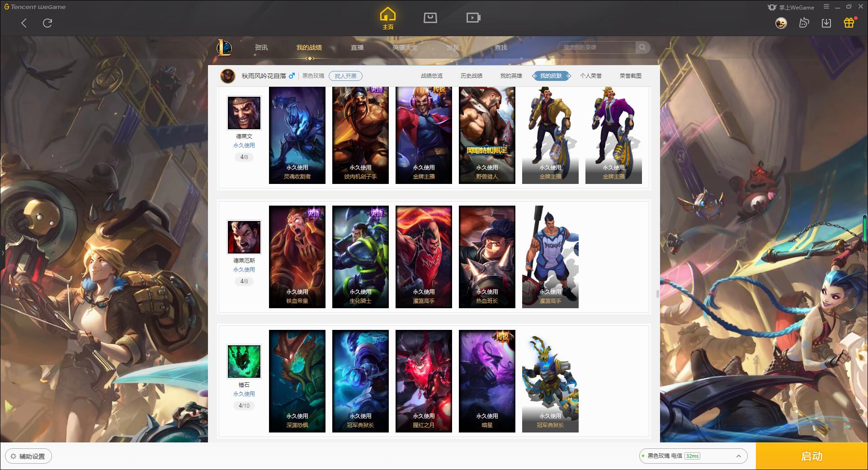This screenshot has width=868, height=470.
Task: Open the flame mascot icon
Action: click(x=804, y=23)
